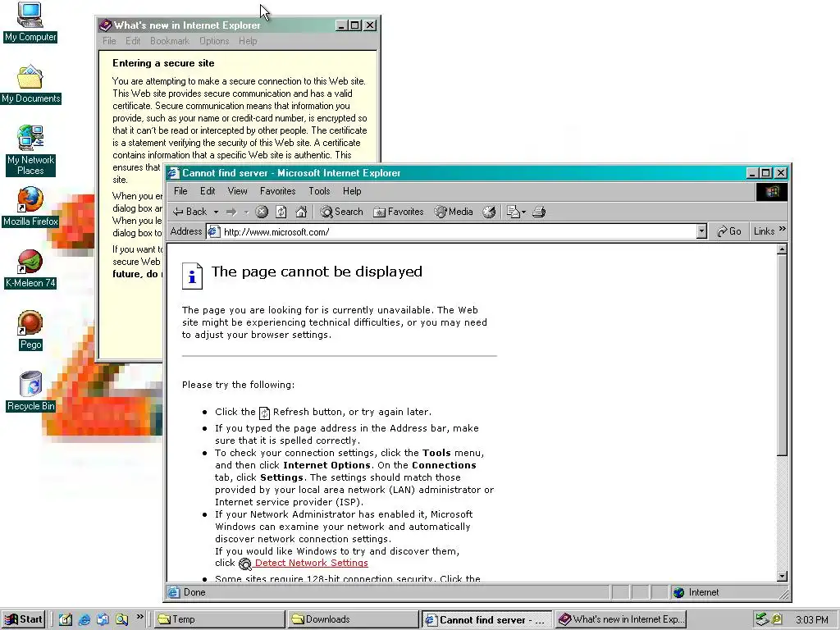Open the Help menu in Internet Explorer
Screen dimensions: 840x630
pyautogui.click(x=352, y=190)
